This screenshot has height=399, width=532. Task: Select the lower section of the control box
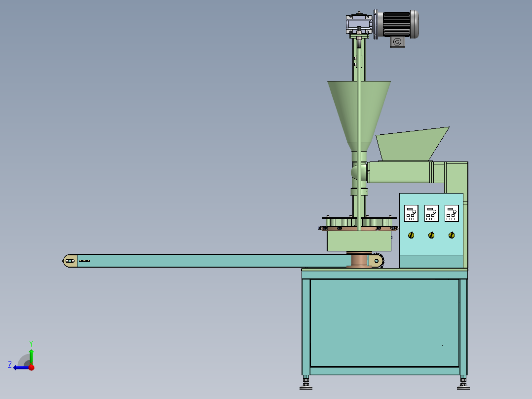[431, 261]
